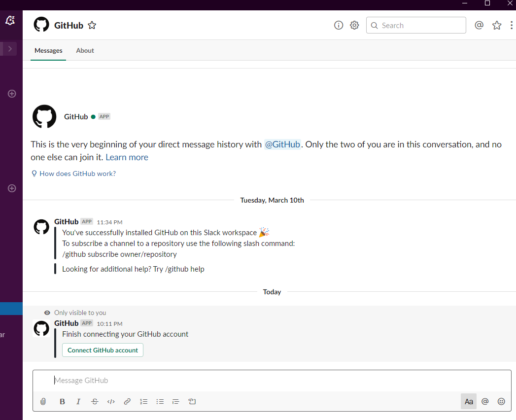Image resolution: width=516 pixels, height=420 pixels.
Task: Open the more options vertical dots
Action: [512, 25]
